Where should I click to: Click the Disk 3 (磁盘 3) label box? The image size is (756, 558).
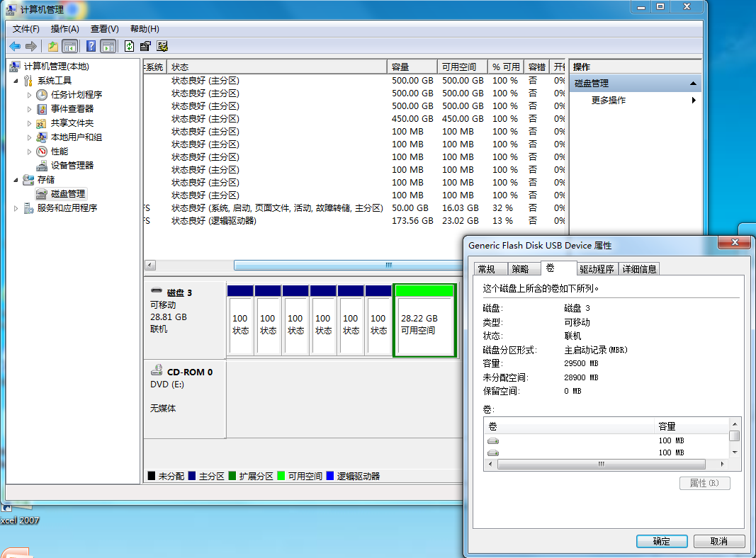pos(185,320)
